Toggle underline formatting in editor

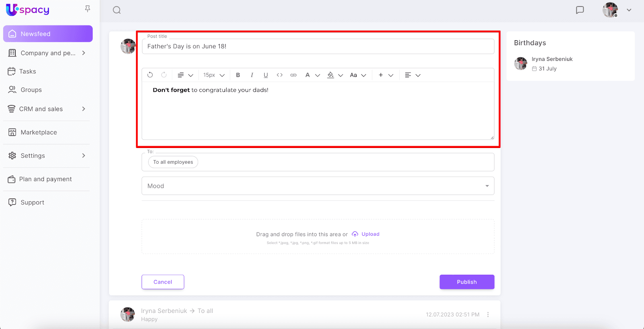266,75
